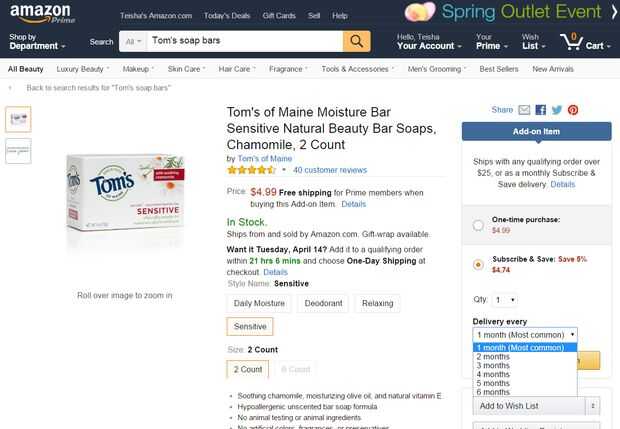
Task: Open the shopping cart
Action: coord(584,41)
